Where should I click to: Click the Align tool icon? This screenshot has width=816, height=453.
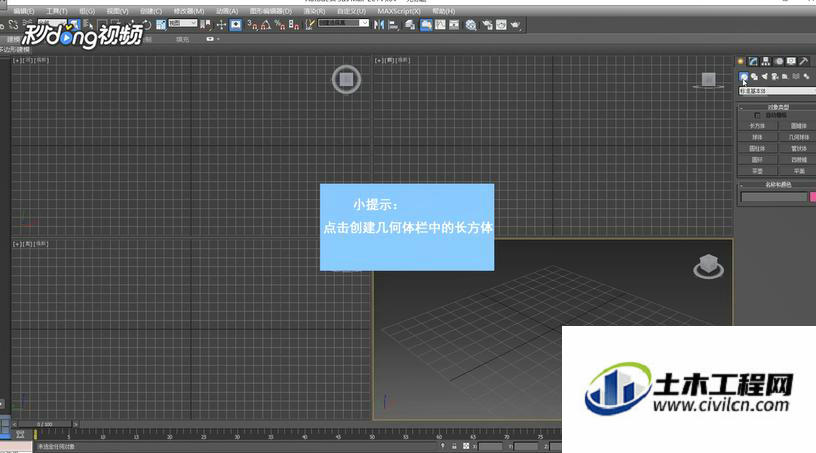pyautogui.click(x=394, y=24)
